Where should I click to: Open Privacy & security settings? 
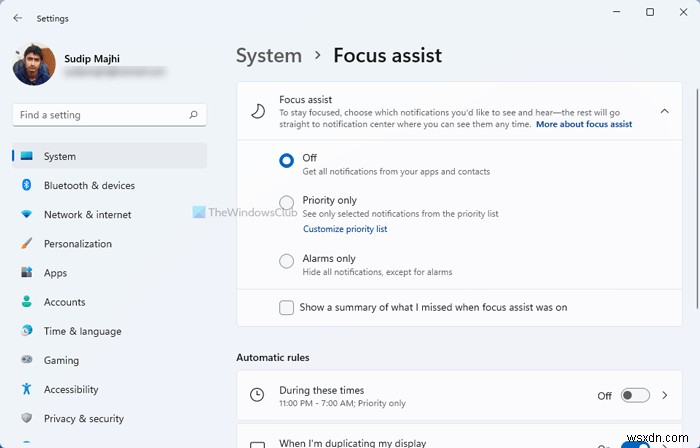(x=109, y=418)
